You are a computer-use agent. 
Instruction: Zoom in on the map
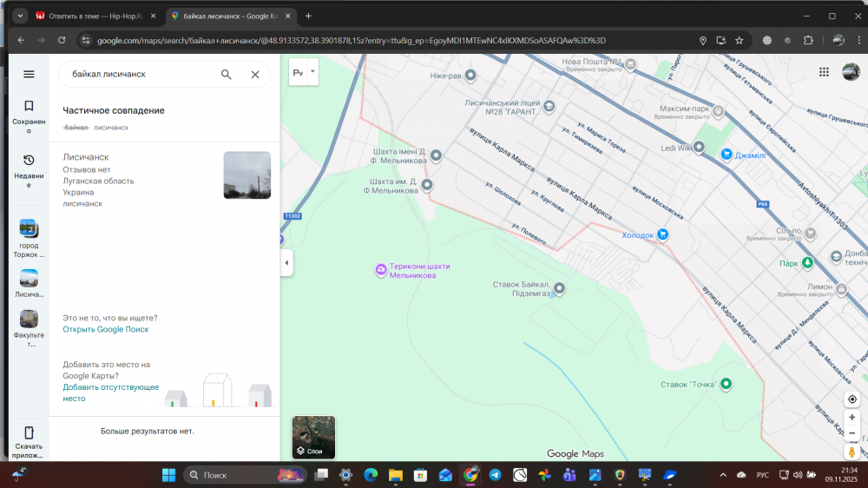pyautogui.click(x=852, y=418)
